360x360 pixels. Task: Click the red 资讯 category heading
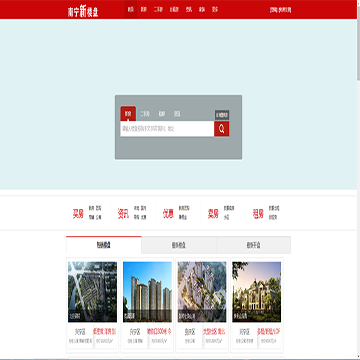(123, 213)
